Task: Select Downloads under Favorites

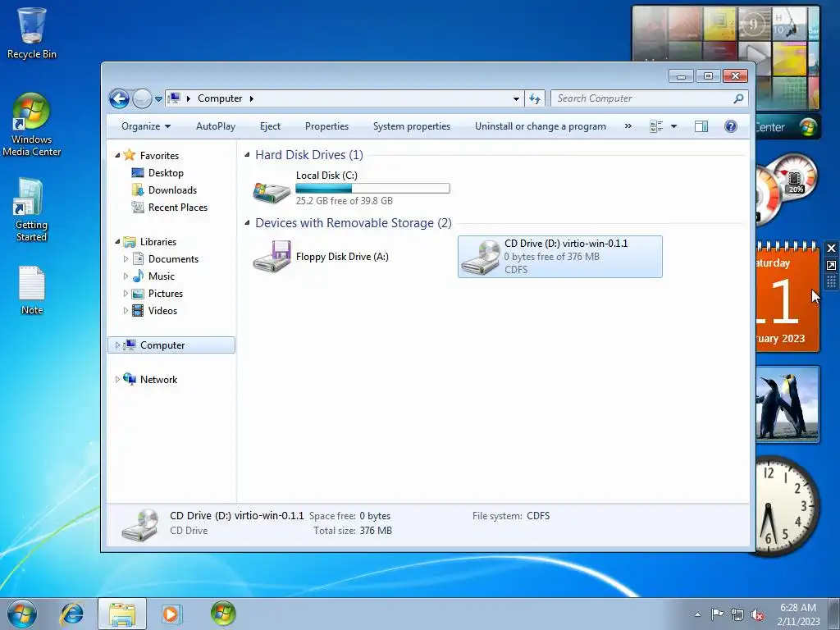Action: pyautogui.click(x=172, y=190)
